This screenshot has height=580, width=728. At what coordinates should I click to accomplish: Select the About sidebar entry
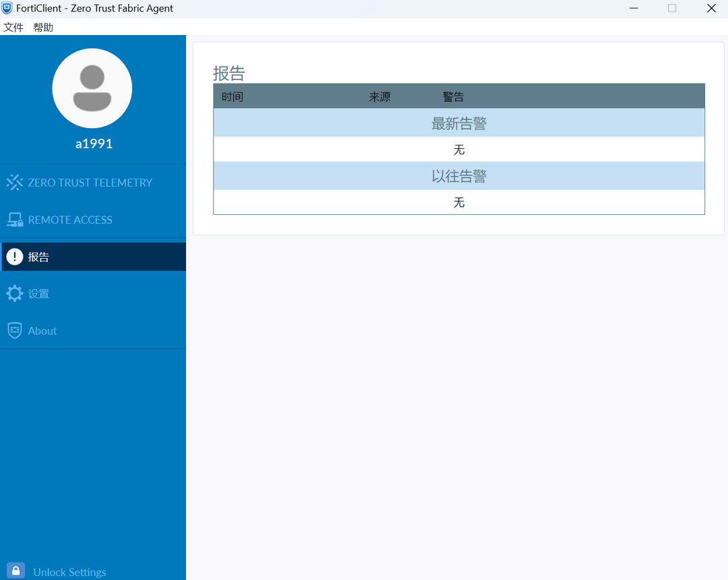(43, 330)
